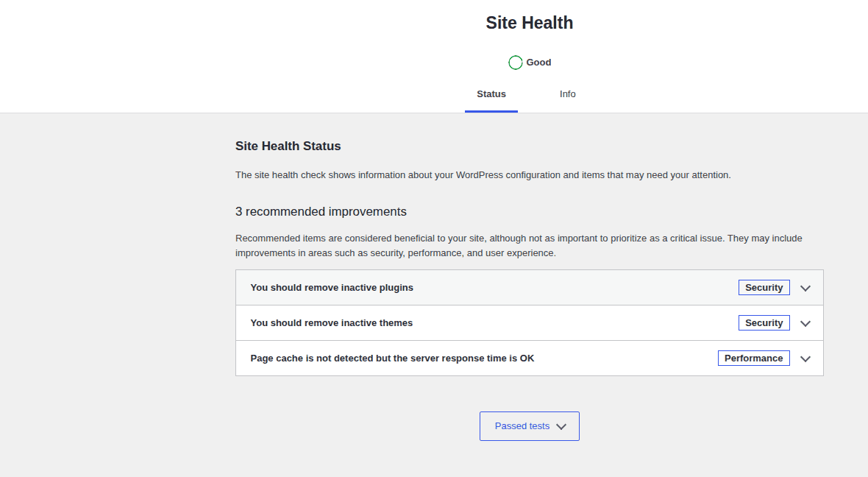The height and width of the screenshot is (477, 868).
Task: Click the 'Site Health' page title
Action: 529,23
